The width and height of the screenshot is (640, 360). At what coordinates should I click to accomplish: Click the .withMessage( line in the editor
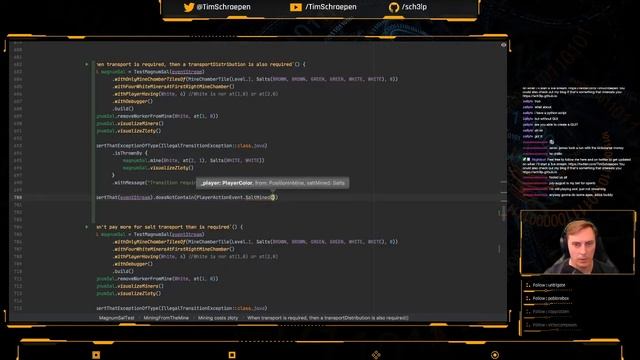[154, 182]
